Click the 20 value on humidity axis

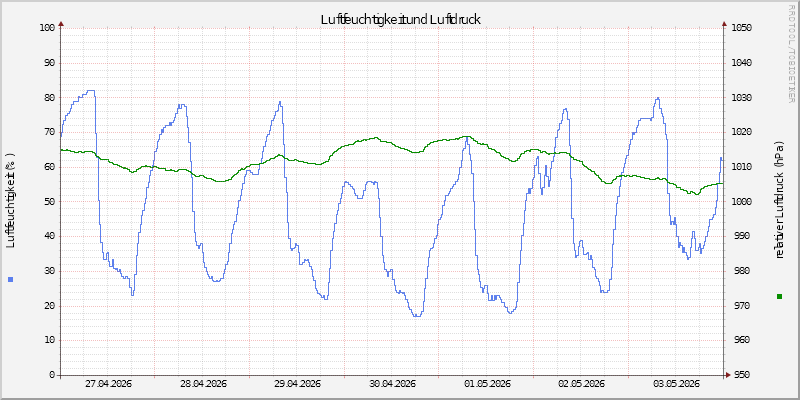point(49,306)
